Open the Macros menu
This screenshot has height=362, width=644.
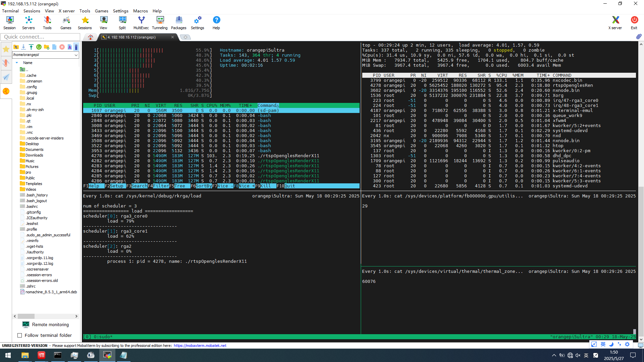140,11
